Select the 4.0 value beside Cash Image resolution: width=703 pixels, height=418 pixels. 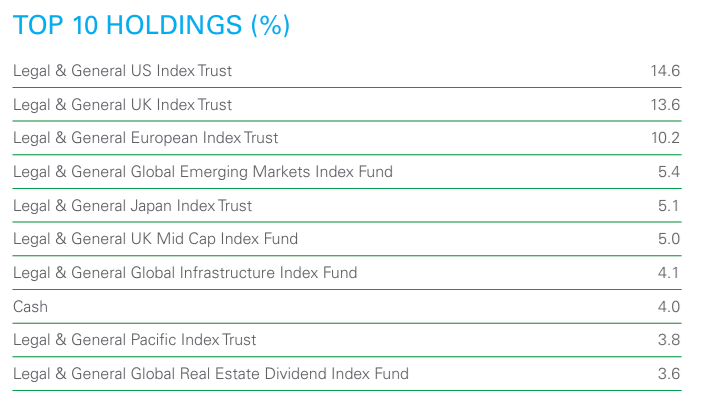coord(668,307)
